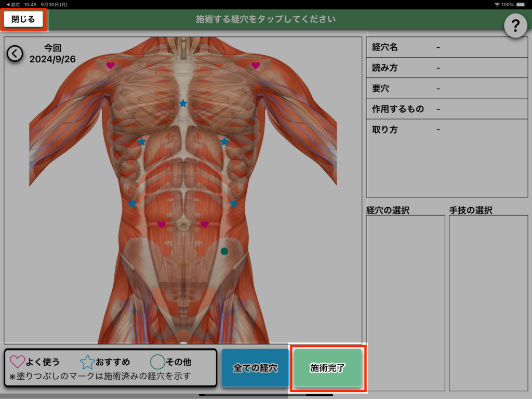The width and height of the screenshot is (532, 399).
Task: Tap the filled green circle acupoint
Action: (x=224, y=251)
